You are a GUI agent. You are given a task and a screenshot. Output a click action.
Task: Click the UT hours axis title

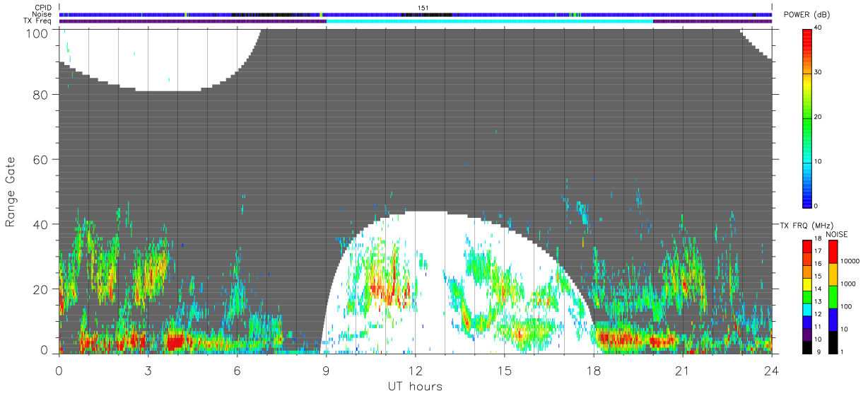point(415,386)
